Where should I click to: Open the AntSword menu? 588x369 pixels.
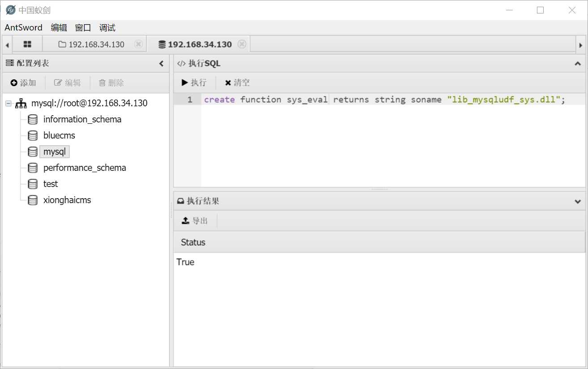[23, 27]
